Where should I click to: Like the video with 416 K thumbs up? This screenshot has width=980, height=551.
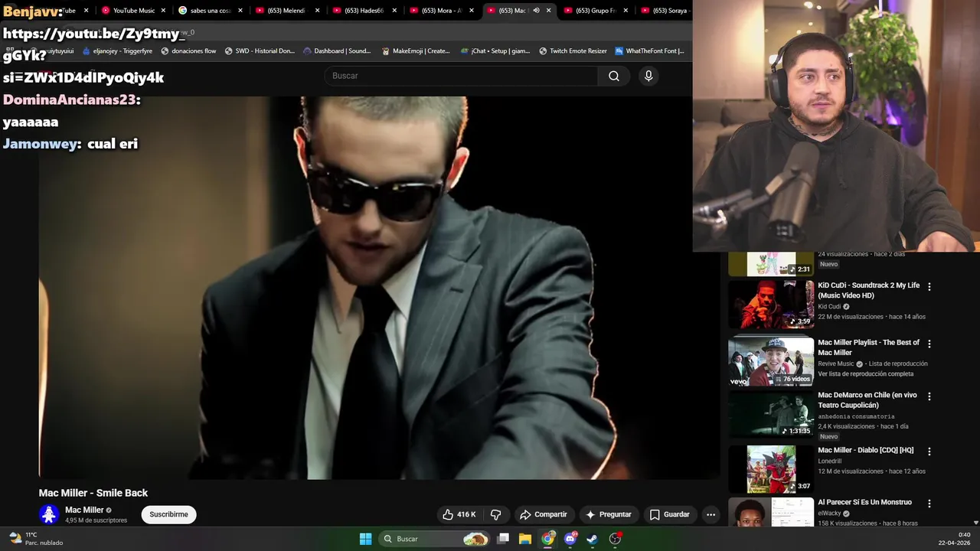(x=459, y=514)
